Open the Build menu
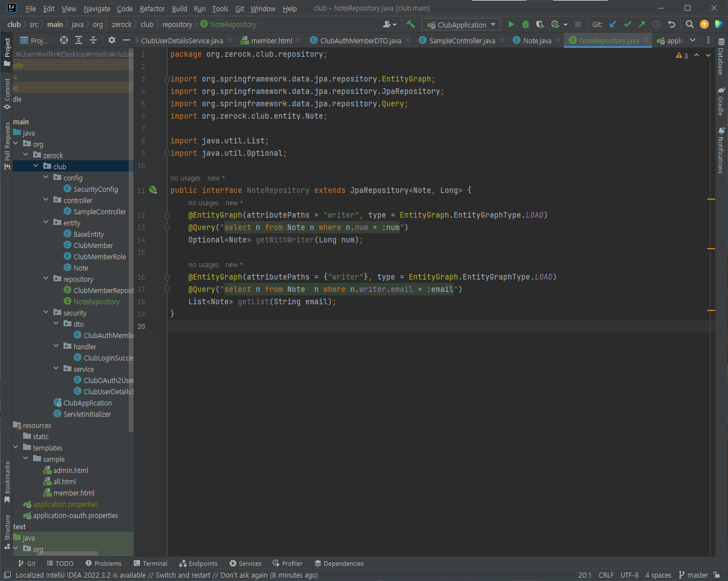Viewport: 728px width, 581px height. click(179, 8)
